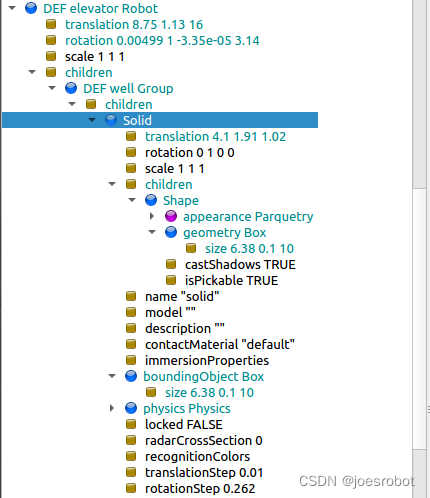Screen dimensions: 430x498
Task: Select the Robot translation 8.75 1.13 16 field
Action: pyautogui.click(x=134, y=24)
